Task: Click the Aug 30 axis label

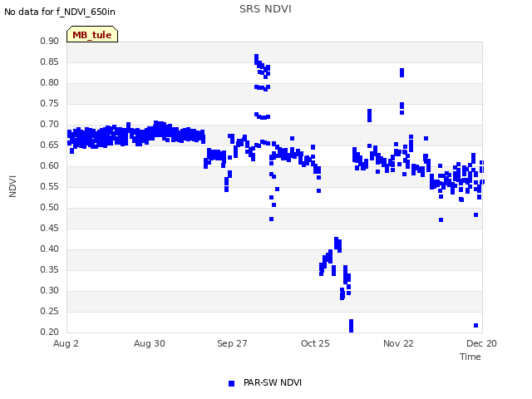Action: 150,343
